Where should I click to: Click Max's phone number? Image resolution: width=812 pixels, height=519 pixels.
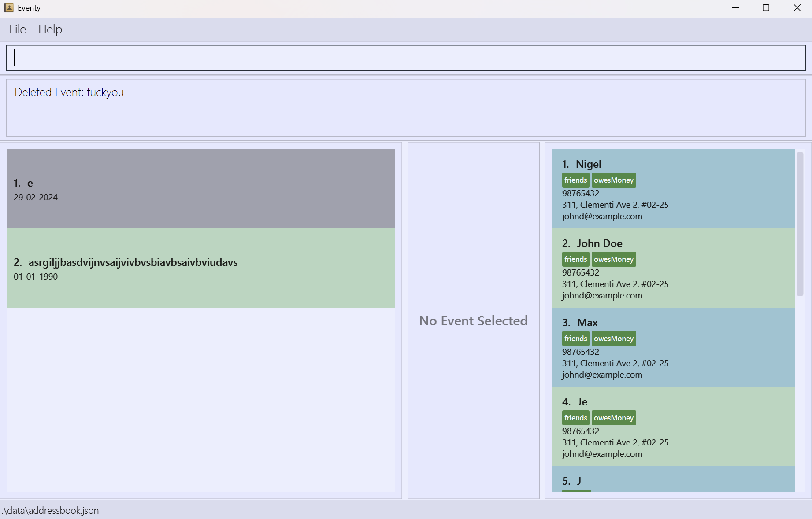[581, 352]
